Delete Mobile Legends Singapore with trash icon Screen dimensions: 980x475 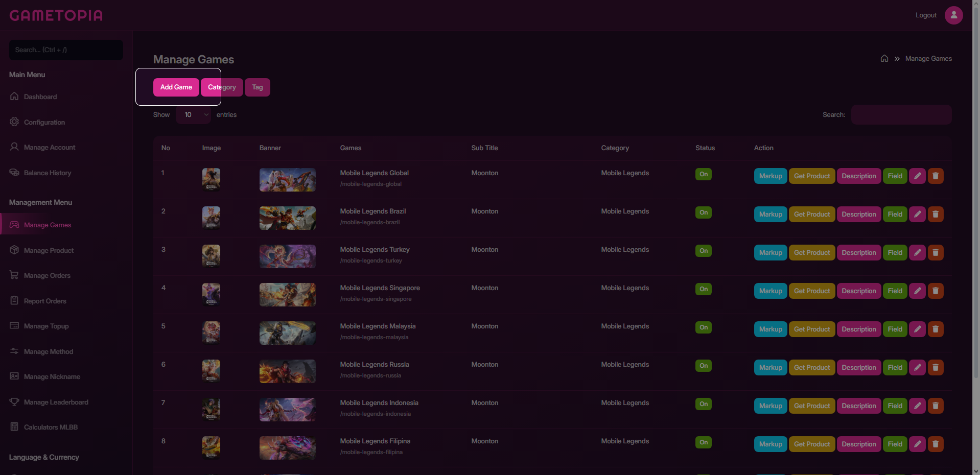936,291
